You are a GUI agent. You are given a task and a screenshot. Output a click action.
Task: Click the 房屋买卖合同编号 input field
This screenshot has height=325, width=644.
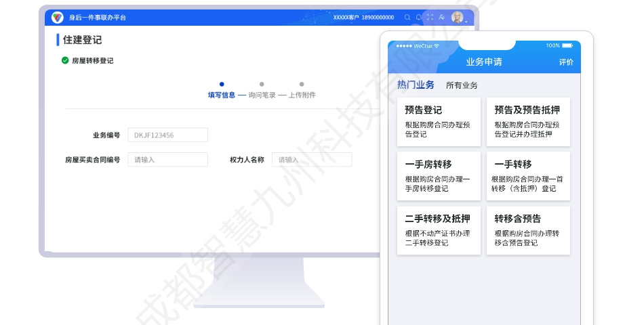click(167, 160)
